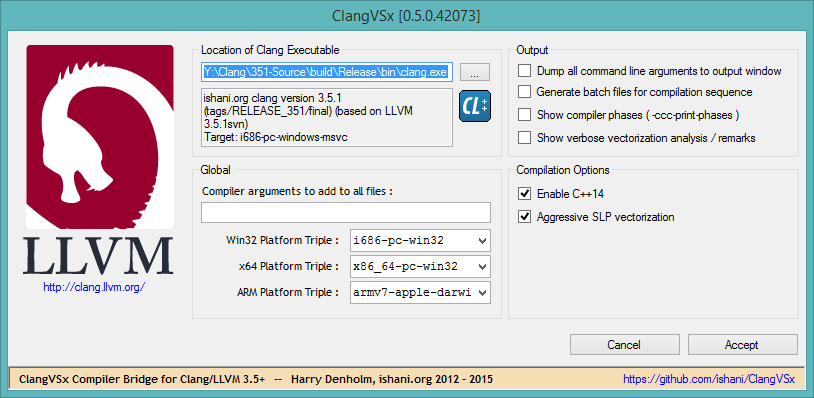Click the CL++ compiler icon button

475,106
